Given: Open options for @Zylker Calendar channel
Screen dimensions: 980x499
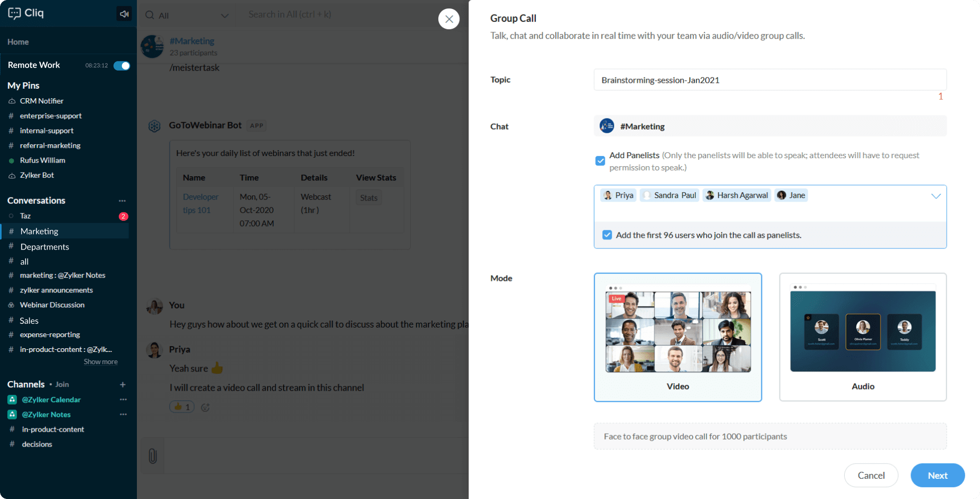Looking at the screenshot, I should click(x=123, y=399).
